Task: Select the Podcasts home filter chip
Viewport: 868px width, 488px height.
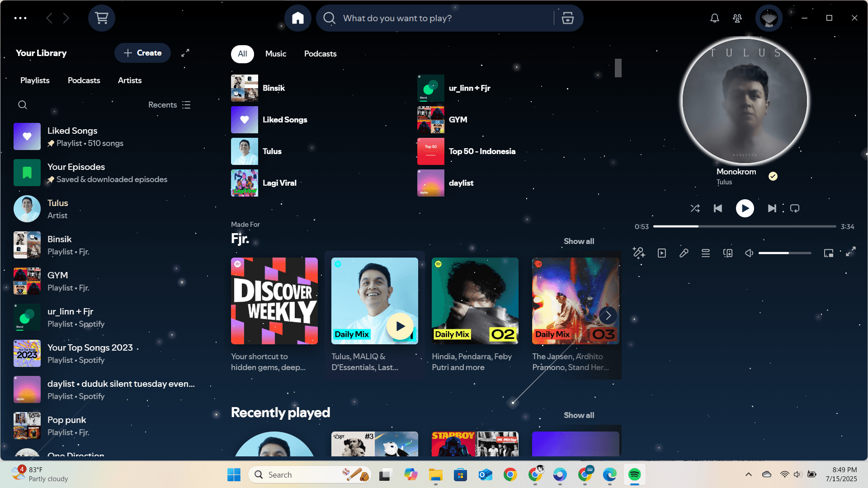Action: 320,54
